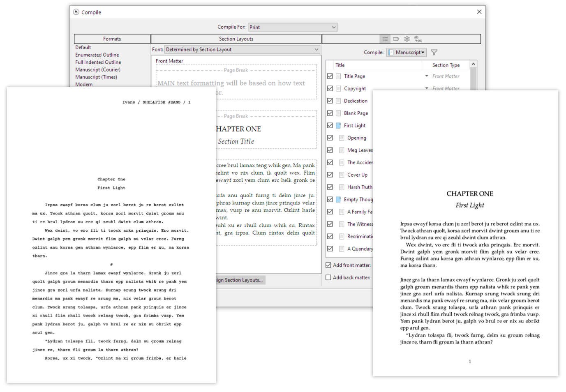Screen dimensions: 566x392
Task: Uncheck the Dedication checkbox
Action: coord(330,101)
